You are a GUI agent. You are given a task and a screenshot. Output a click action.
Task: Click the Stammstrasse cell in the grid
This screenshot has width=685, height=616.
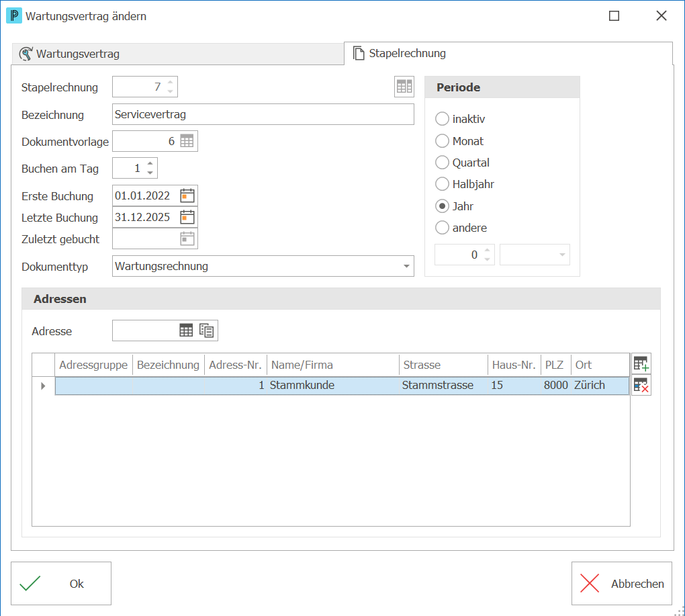point(444,386)
